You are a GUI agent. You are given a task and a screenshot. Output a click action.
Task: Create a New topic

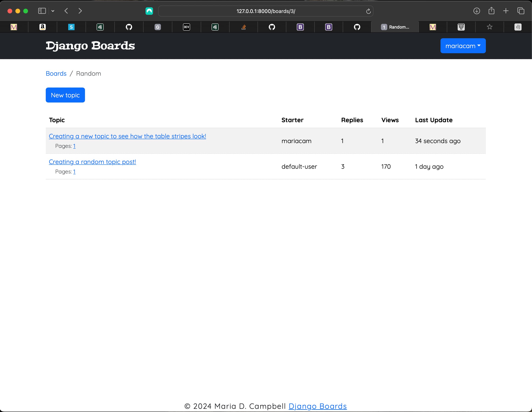pyautogui.click(x=65, y=95)
